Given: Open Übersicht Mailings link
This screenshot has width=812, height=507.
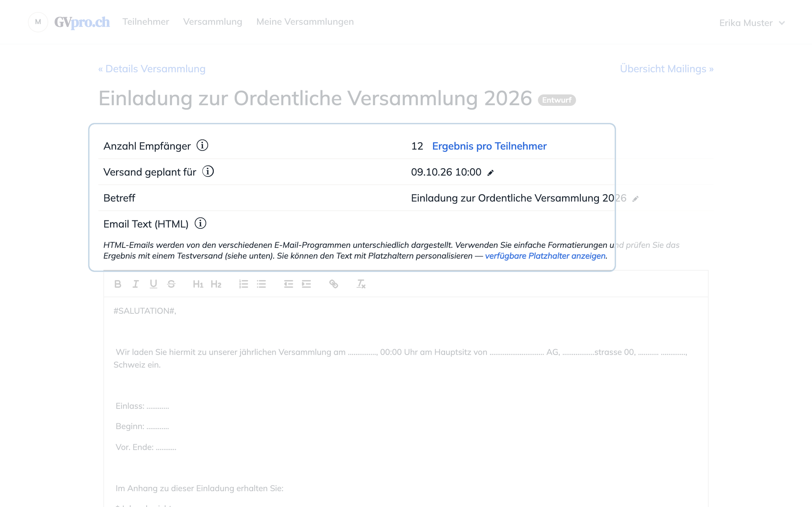Looking at the screenshot, I should click(666, 69).
